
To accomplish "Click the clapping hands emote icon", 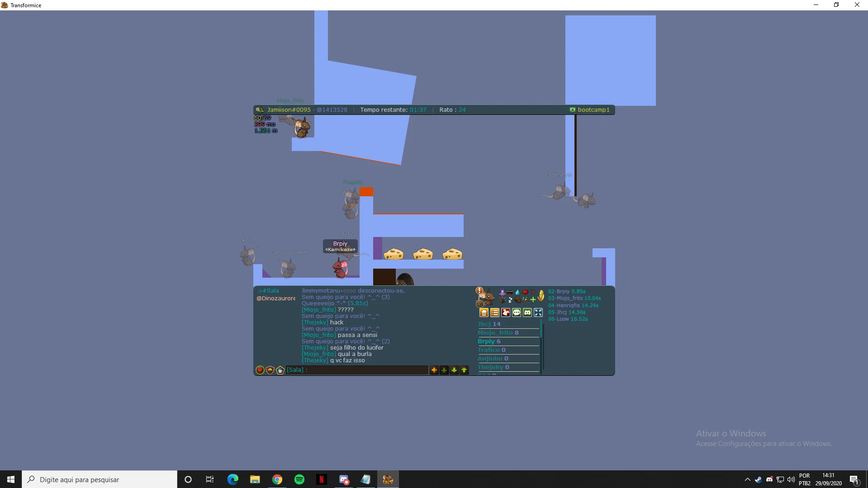I will tap(502, 299).
